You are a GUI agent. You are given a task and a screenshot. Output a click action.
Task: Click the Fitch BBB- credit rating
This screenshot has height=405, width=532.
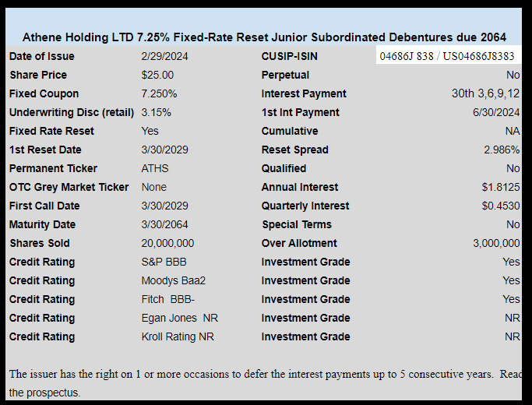[168, 299]
